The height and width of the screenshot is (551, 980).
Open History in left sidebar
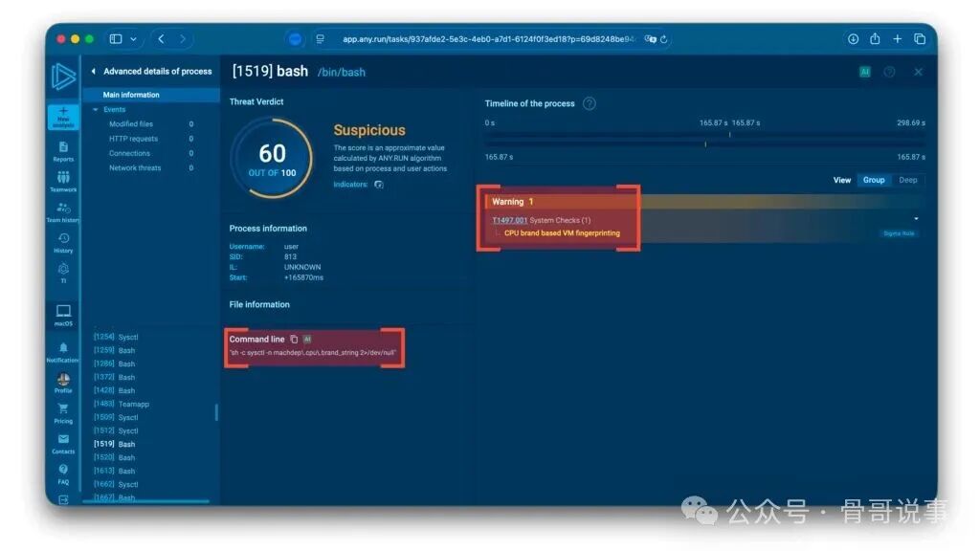[x=63, y=243]
